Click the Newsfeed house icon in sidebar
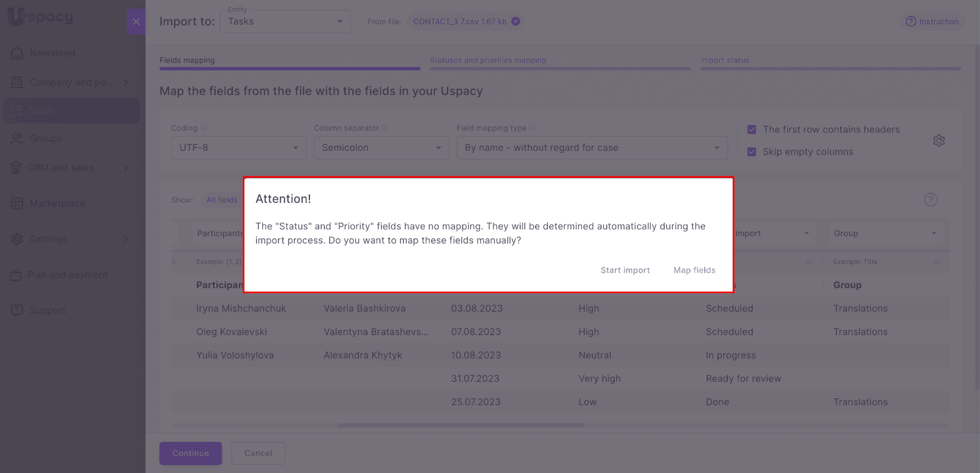Image resolution: width=980 pixels, height=473 pixels. tap(17, 53)
